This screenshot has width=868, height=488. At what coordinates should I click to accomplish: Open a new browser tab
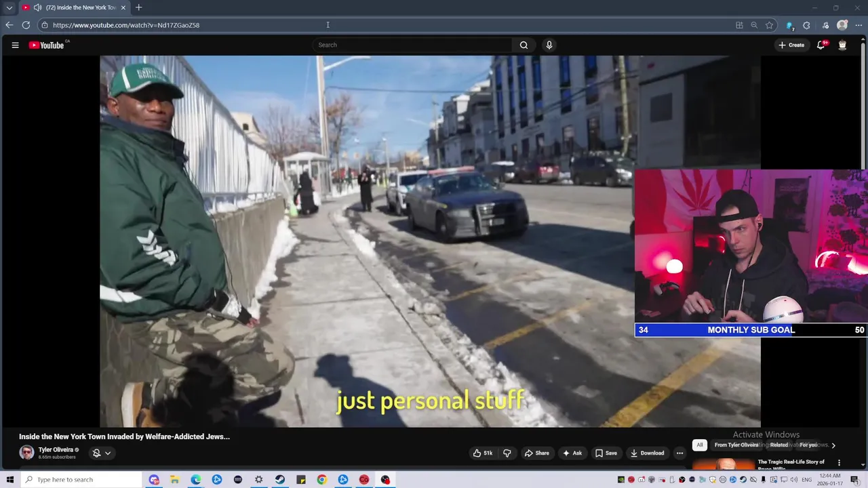(x=138, y=7)
